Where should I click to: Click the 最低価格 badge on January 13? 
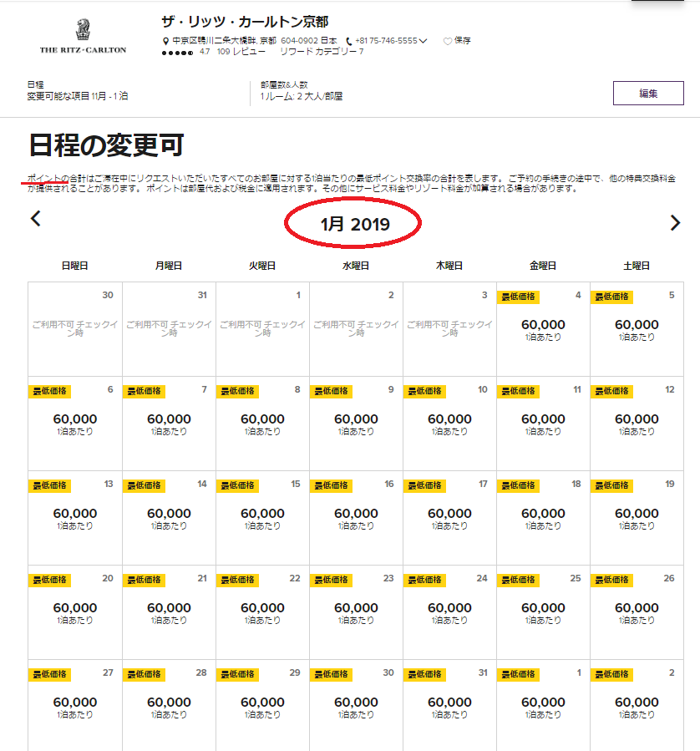49,485
